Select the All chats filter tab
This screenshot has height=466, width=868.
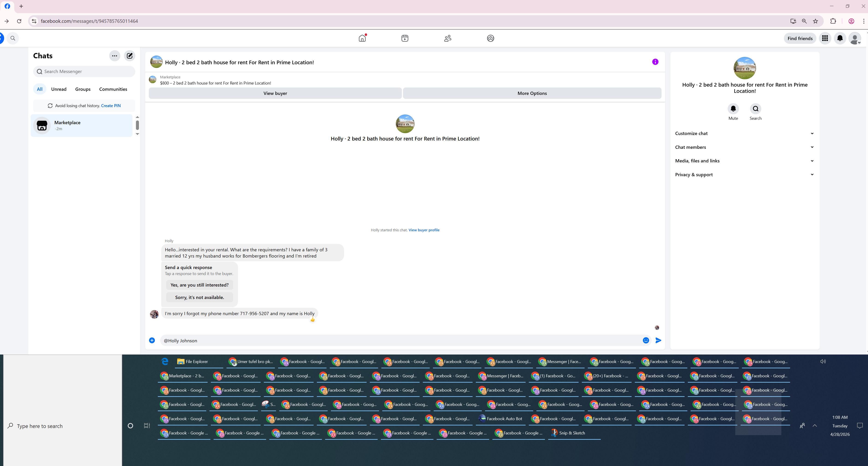[x=40, y=89]
